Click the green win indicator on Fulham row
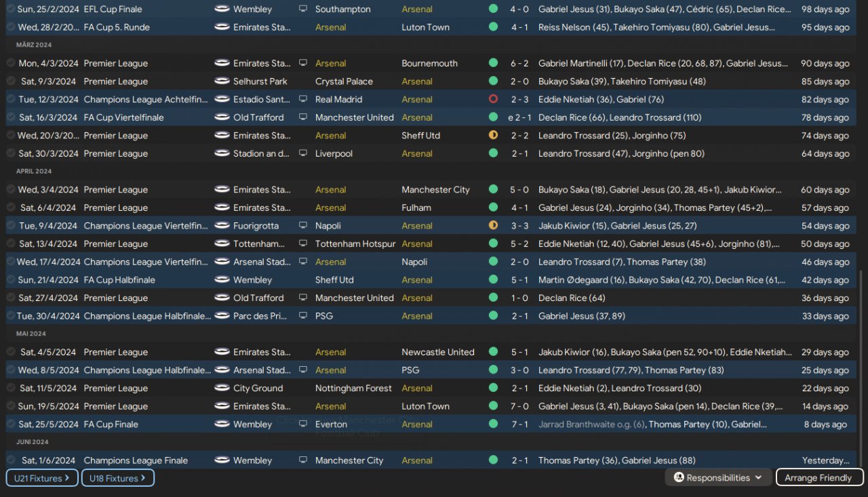Viewport: 868px width, 497px height. (493, 207)
